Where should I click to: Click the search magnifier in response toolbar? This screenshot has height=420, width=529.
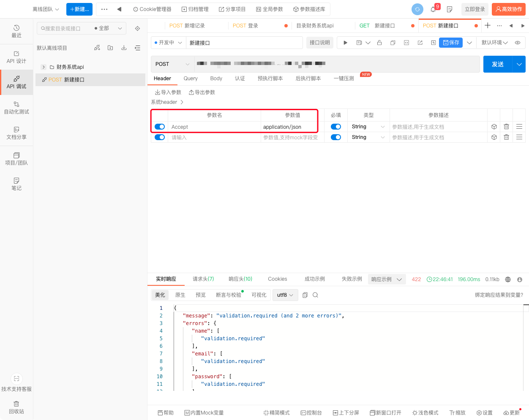click(315, 295)
